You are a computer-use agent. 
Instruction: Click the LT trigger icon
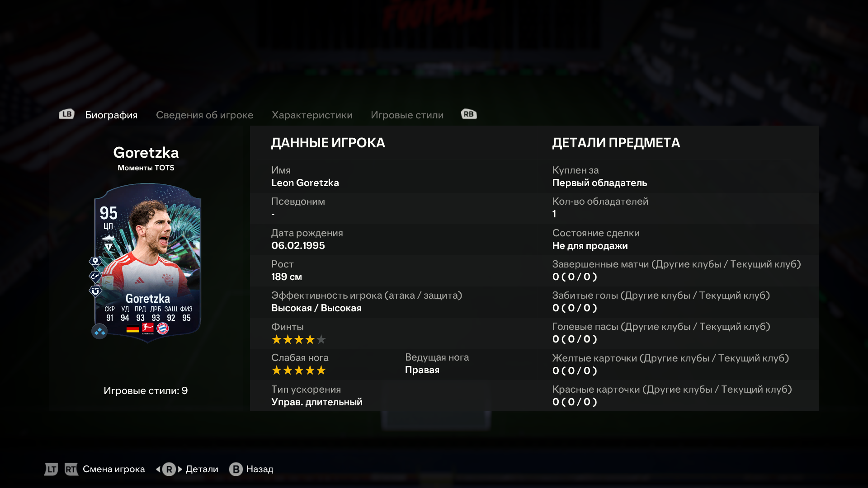click(51, 469)
